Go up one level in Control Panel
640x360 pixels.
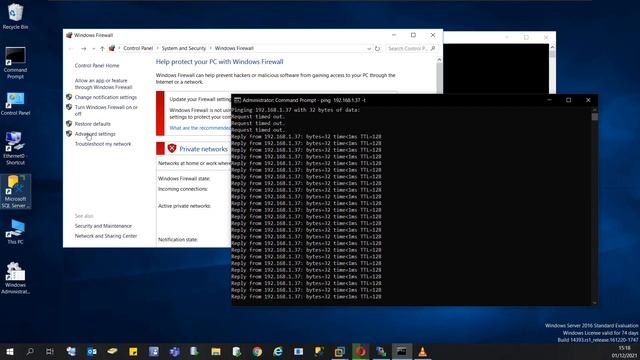[x=102, y=48]
